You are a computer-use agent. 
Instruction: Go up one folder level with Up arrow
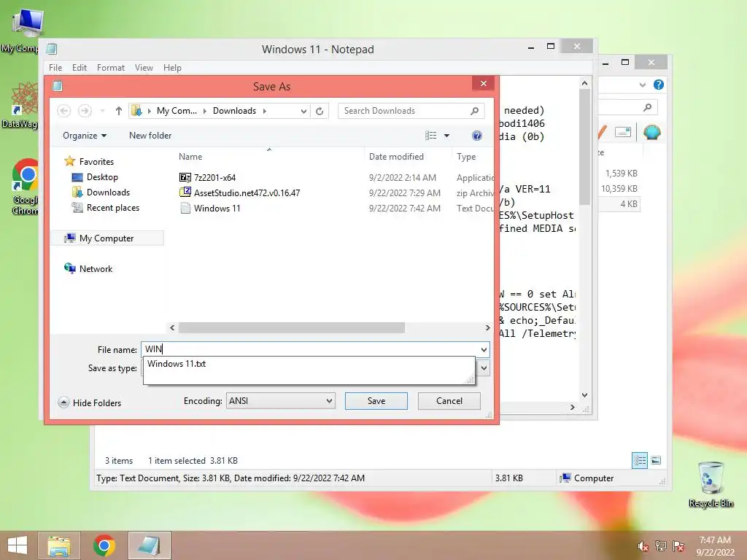pyautogui.click(x=119, y=111)
